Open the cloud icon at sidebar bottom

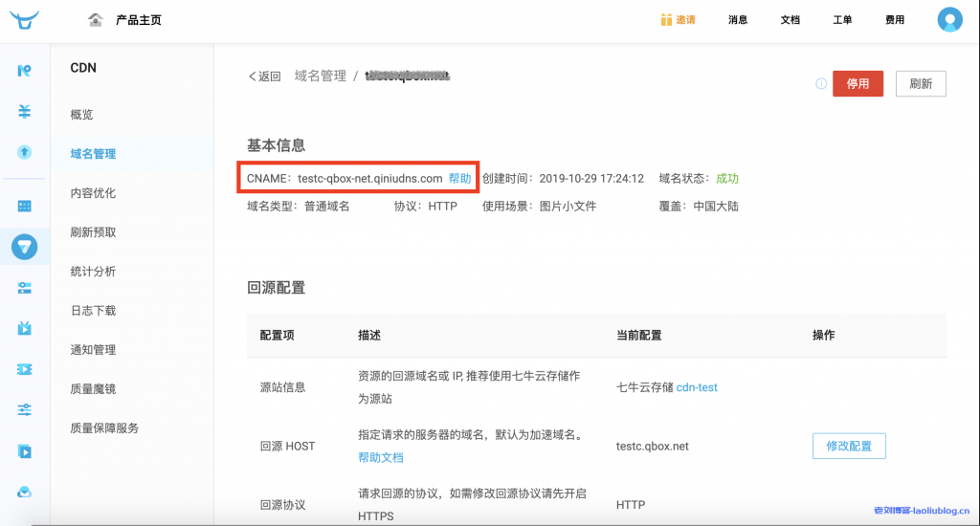pyautogui.click(x=25, y=492)
